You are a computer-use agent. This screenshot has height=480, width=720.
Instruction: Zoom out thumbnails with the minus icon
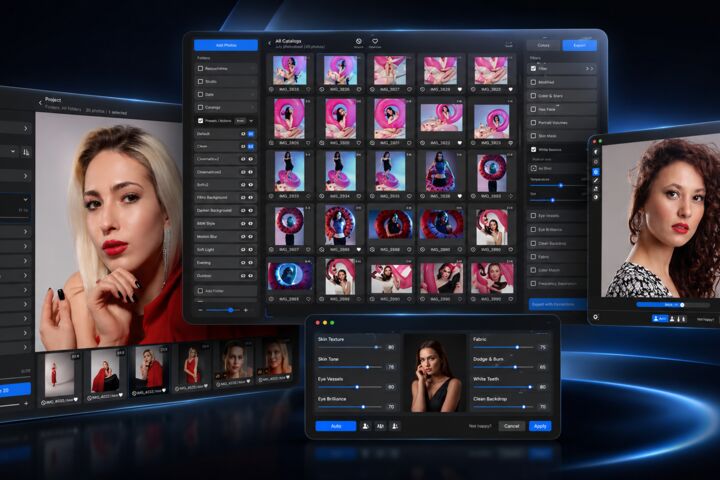(x=201, y=311)
